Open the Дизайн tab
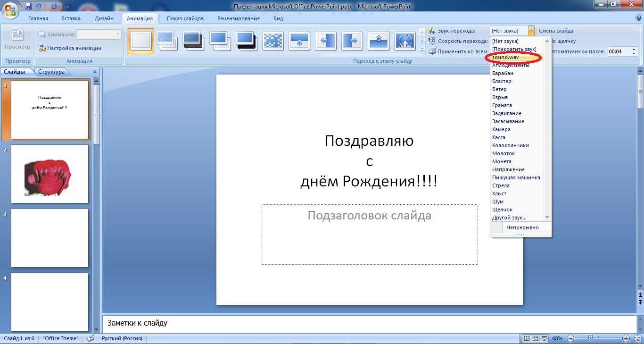 [x=104, y=18]
